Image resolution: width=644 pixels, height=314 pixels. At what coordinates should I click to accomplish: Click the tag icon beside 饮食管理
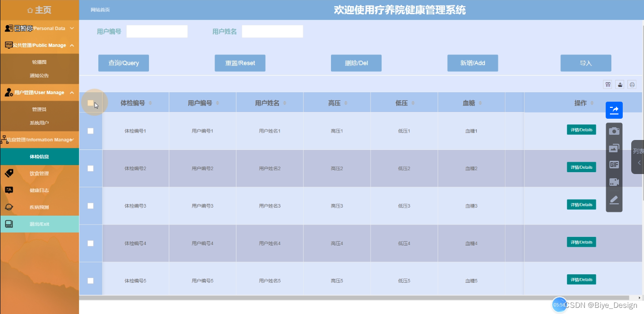tap(9, 173)
